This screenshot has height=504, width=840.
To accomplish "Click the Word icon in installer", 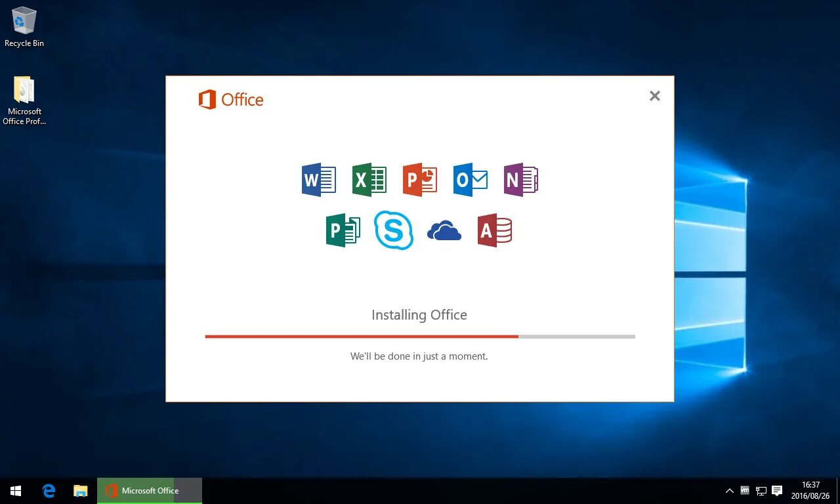I will 319,180.
